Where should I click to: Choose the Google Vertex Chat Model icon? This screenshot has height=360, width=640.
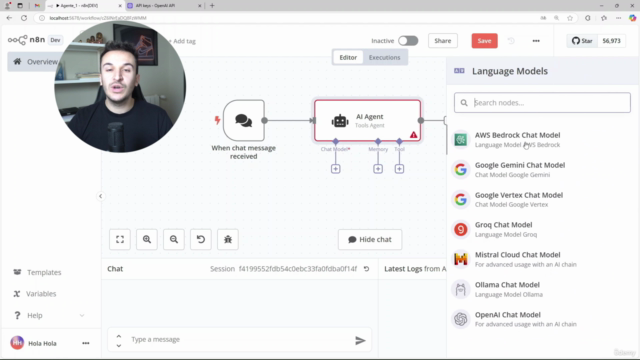[461, 199]
